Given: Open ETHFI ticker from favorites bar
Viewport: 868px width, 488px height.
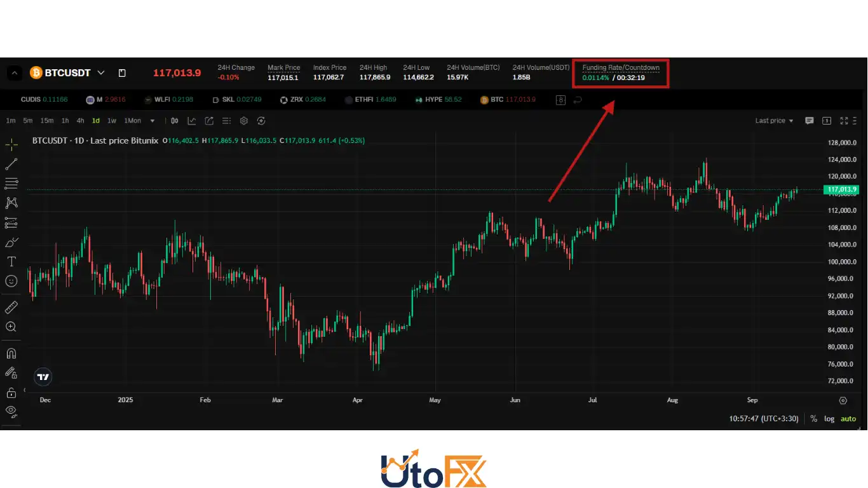Looking at the screenshot, I should [370, 100].
